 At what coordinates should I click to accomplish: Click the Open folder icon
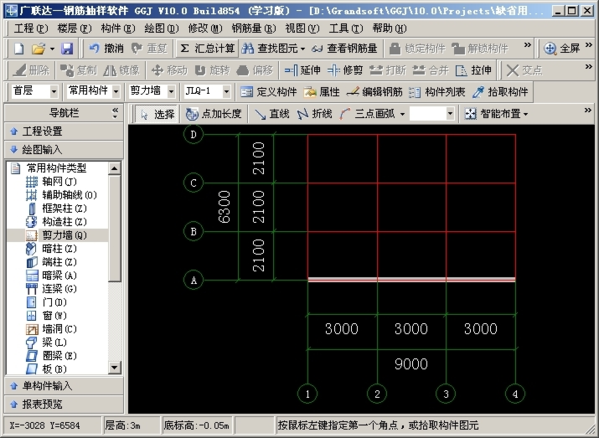pyautogui.click(x=38, y=48)
